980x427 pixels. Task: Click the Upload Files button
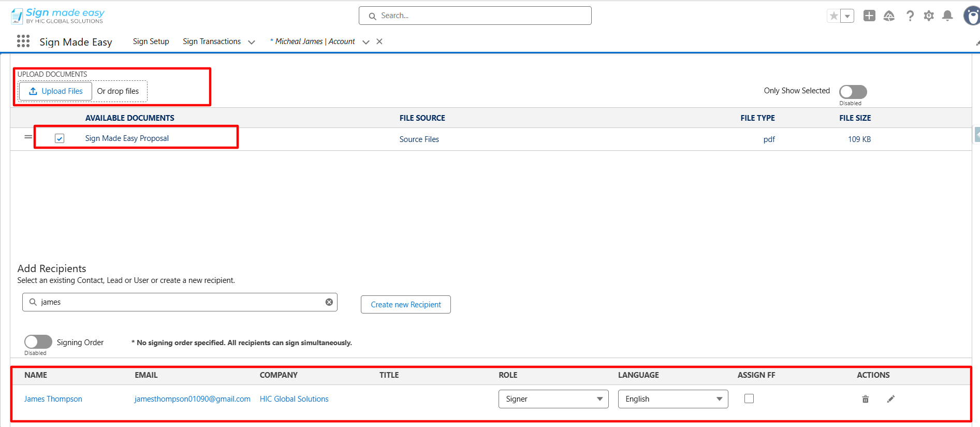click(56, 91)
